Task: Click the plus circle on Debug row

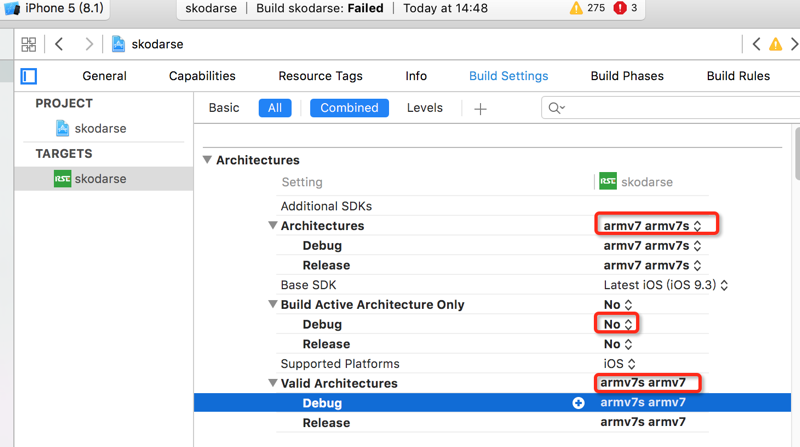Action: click(x=578, y=403)
